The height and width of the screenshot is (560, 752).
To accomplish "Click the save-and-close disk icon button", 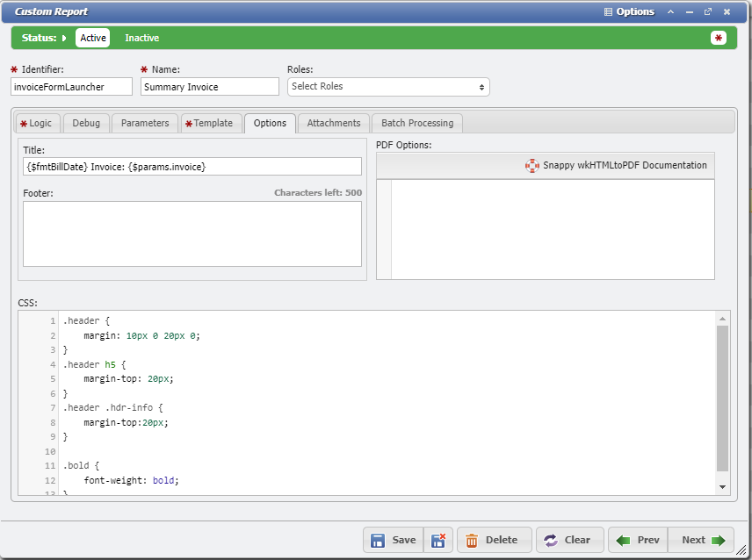I will [x=438, y=540].
